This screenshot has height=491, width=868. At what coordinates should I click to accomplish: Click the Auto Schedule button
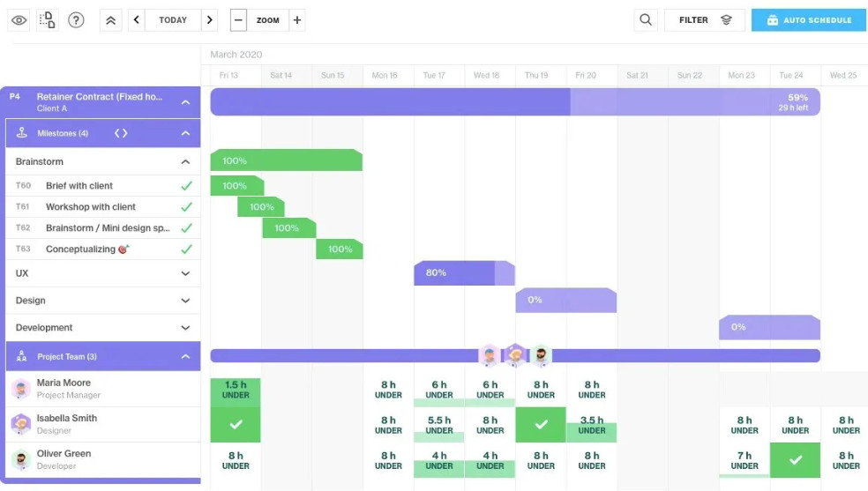click(809, 20)
